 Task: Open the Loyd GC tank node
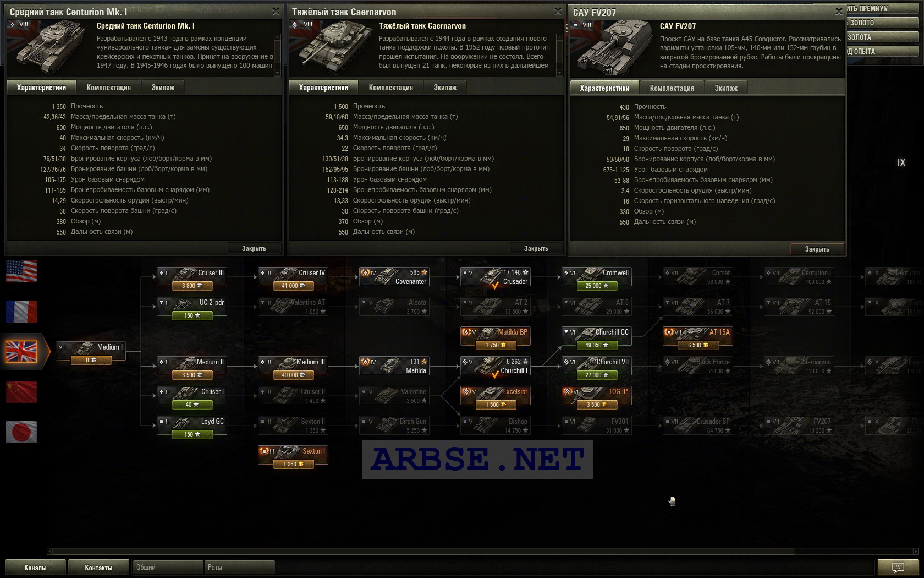pyautogui.click(x=192, y=427)
